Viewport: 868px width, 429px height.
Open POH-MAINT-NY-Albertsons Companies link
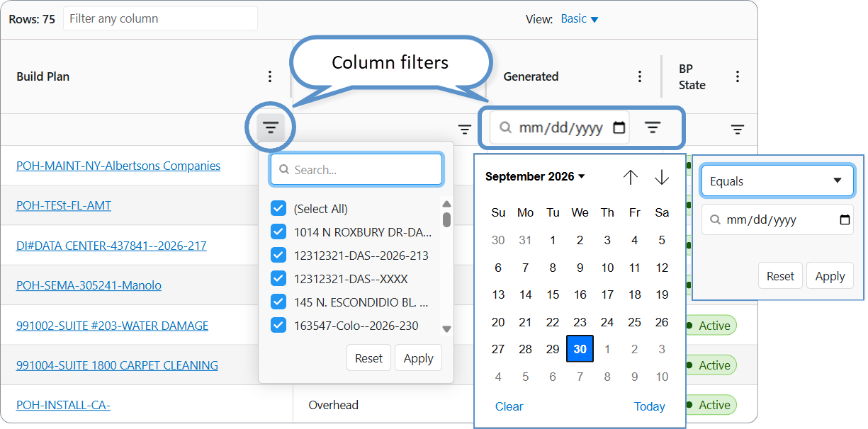pyautogui.click(x=118, y=166)
